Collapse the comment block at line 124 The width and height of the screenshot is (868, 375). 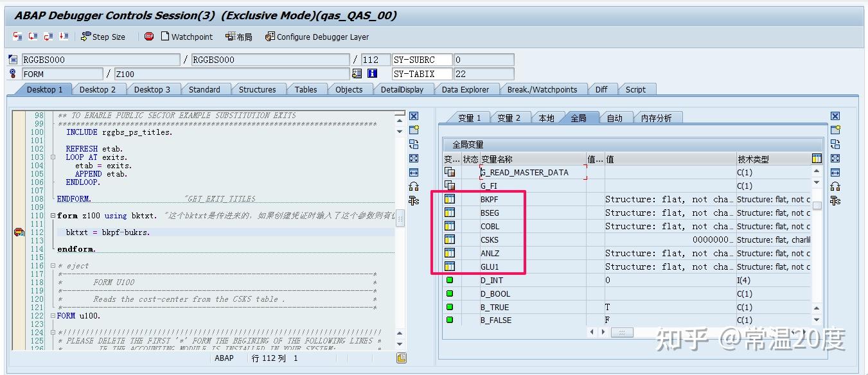pos(53,333)
